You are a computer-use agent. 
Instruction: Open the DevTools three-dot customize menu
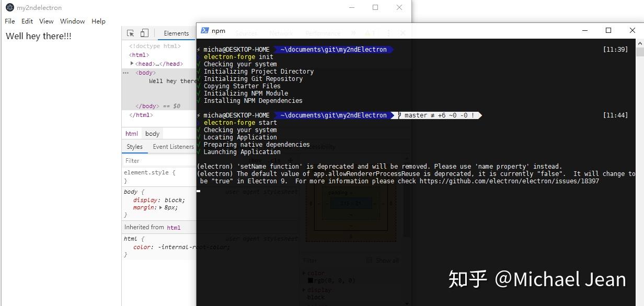(x=388, y=33)
